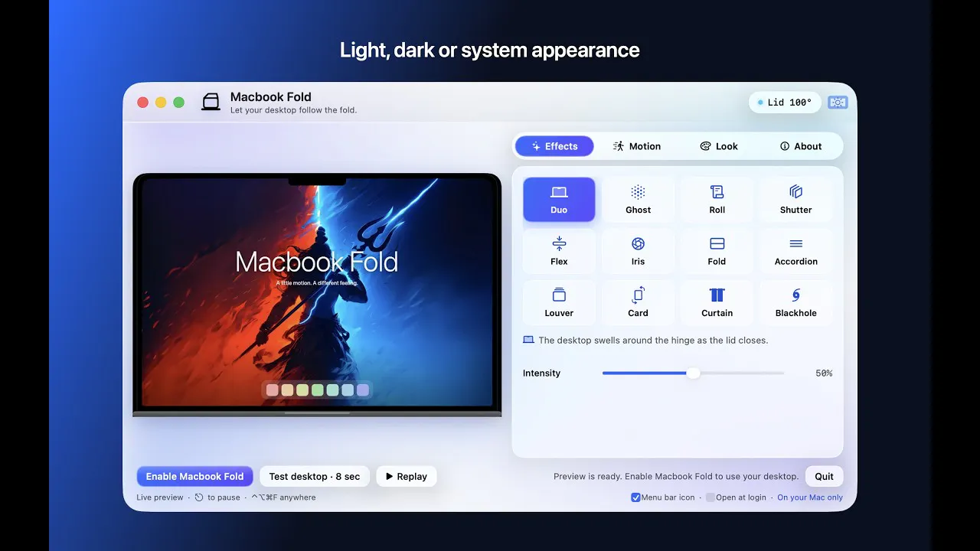Viewport: 980px width, 551px height.
Task: Click the Macbook Fold laptop app icon
Action: pyautogui.click(x=211, y=102)
